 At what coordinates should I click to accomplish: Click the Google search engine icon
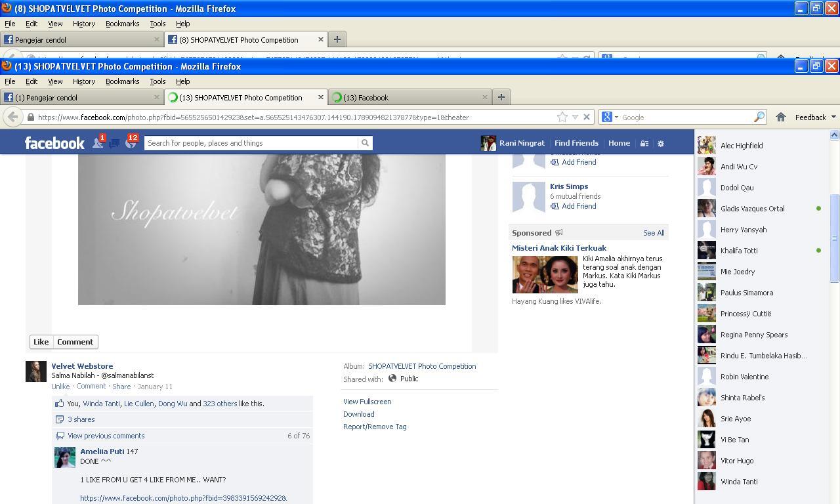607,117
